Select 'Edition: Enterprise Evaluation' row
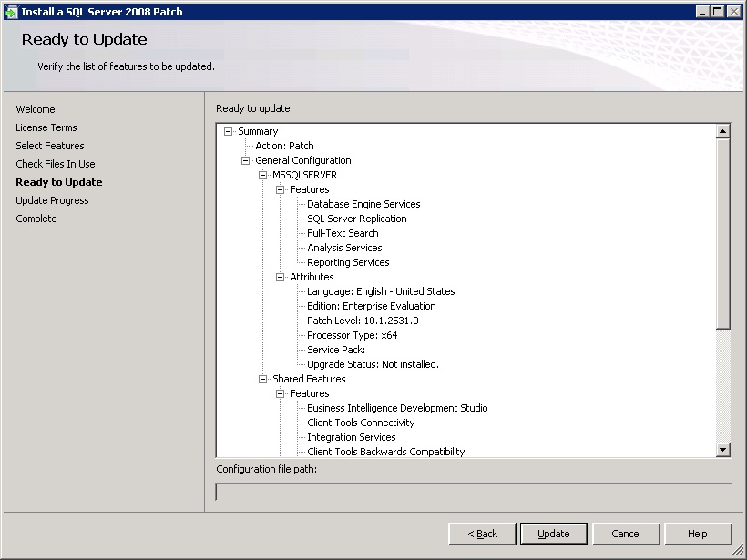 (x=371, y=306)
